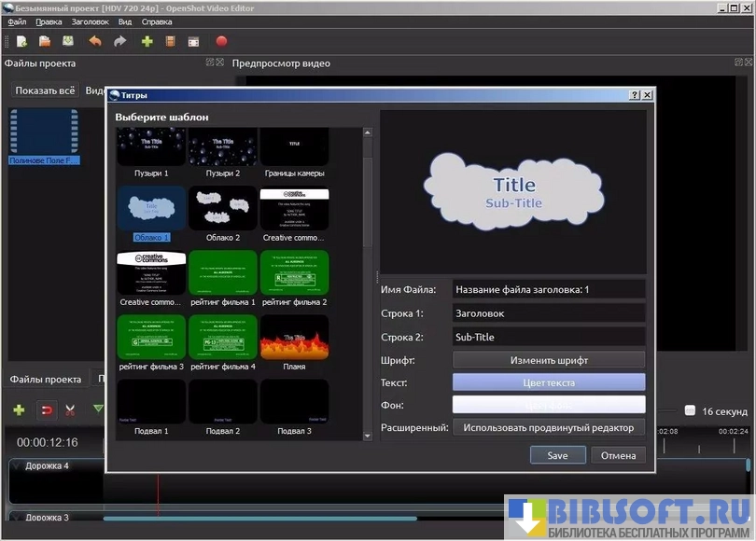The image size is (756, 541).
Task: Click the Undo arrow icon
Action: (x=94, y=41)
